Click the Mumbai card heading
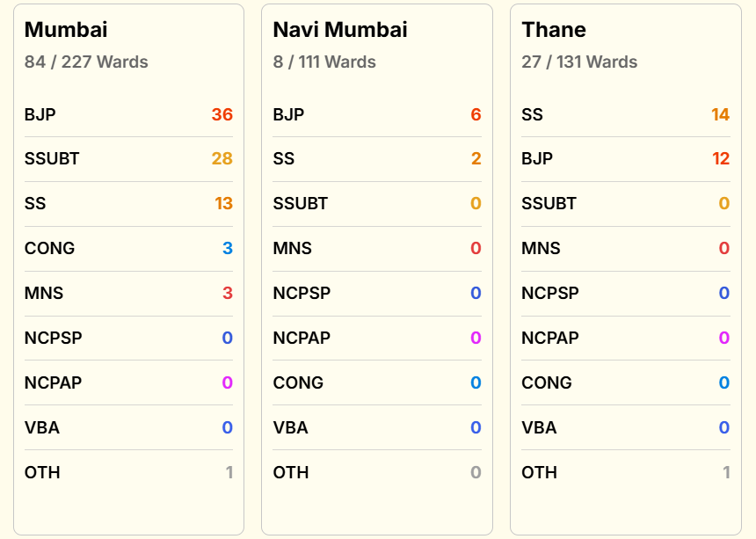This screenshot has width=756, height=539. [66, 30]
